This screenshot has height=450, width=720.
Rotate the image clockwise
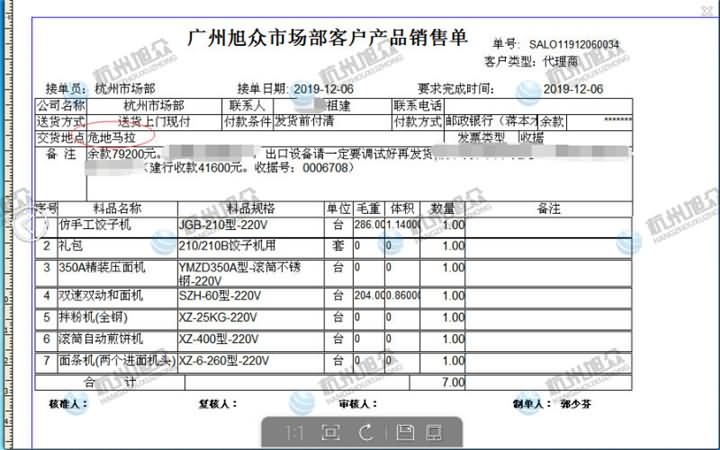[366, 432]
